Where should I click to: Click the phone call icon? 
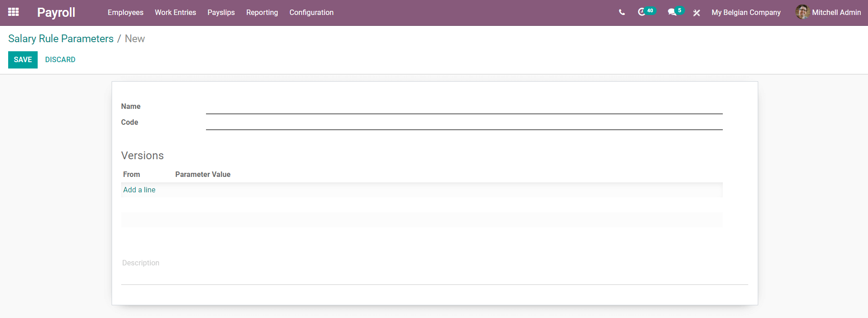[x=622, y=13]
